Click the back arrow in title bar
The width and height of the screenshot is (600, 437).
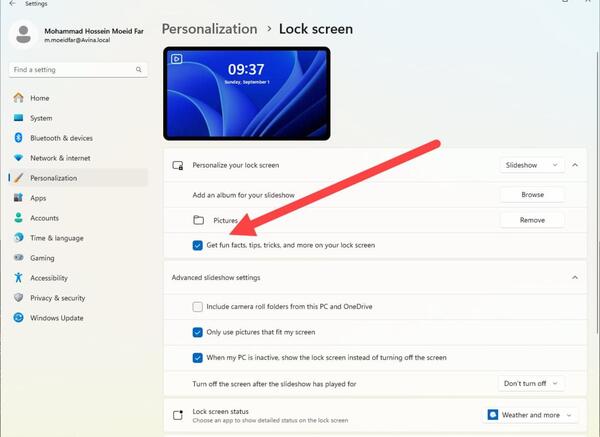(12, 3)
